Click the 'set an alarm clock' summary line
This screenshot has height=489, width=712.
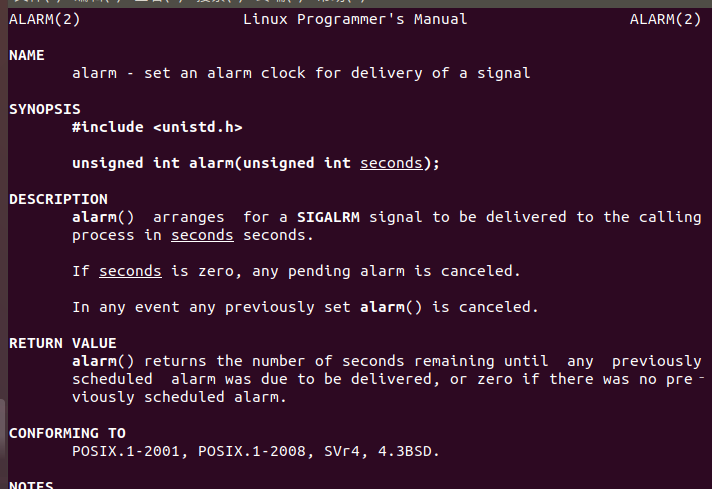(x=301, y=73)
